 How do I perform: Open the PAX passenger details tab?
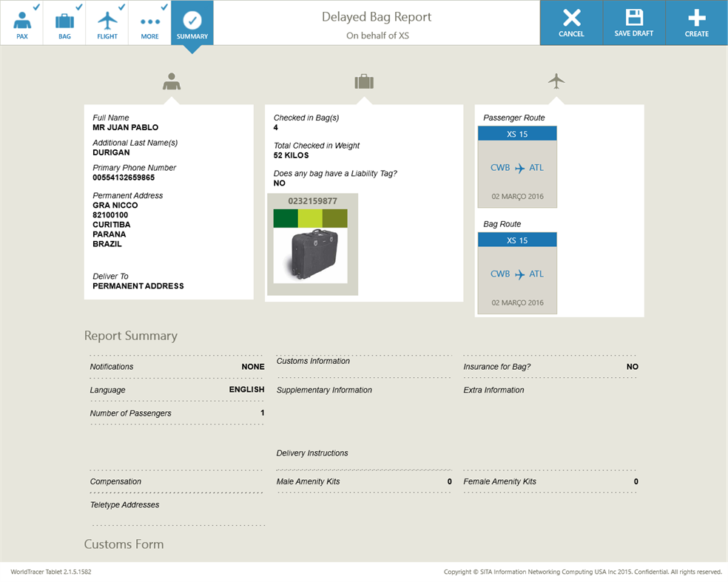coord(21,22)
